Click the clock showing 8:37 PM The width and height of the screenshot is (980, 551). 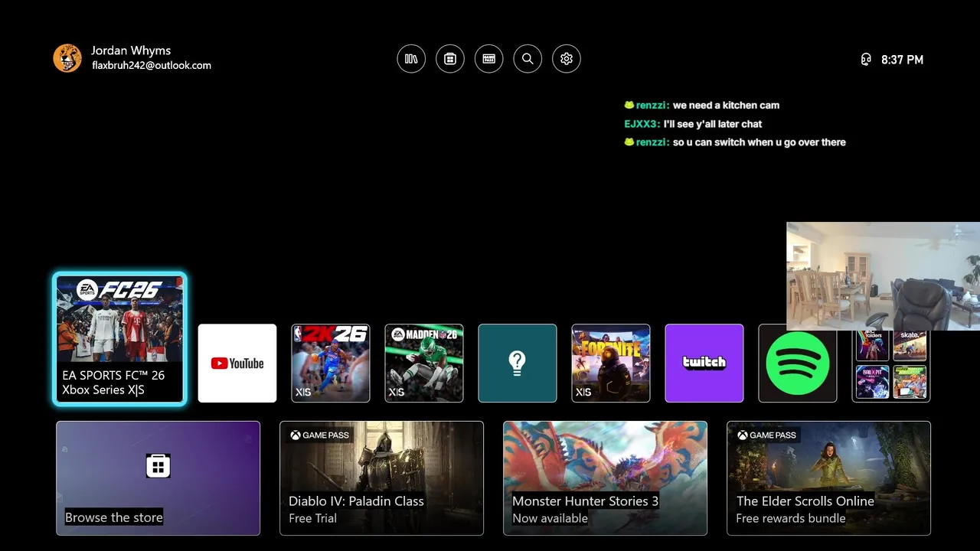(x=902, y=60)
